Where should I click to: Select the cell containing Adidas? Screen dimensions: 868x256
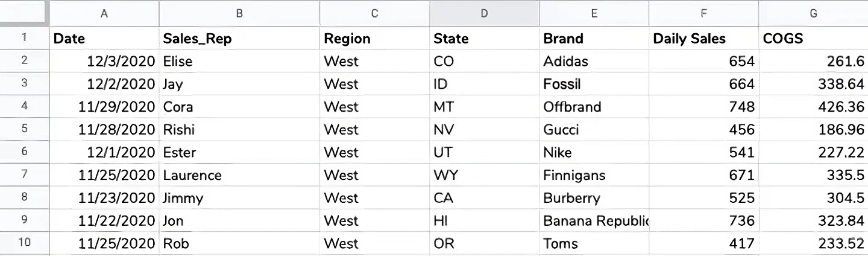[594, 61]
